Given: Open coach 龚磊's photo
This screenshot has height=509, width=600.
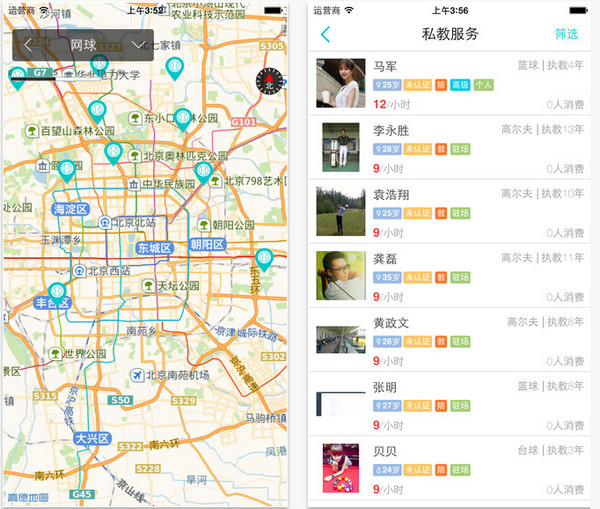Looking at the screenshot, I should tap(341, 276).
